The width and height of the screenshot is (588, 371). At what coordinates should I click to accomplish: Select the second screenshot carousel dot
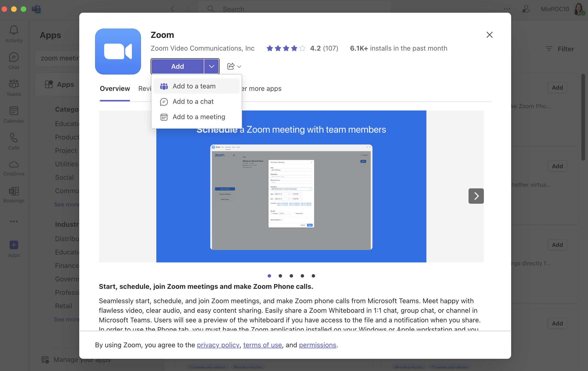280,276
